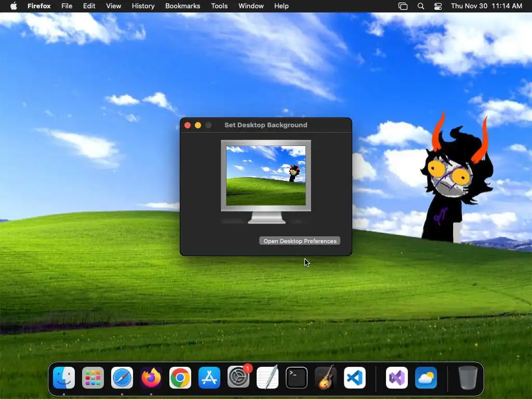Screen dimensions: 532x399
Task: Open the Bookmarks menu
Action: (182, 6)
